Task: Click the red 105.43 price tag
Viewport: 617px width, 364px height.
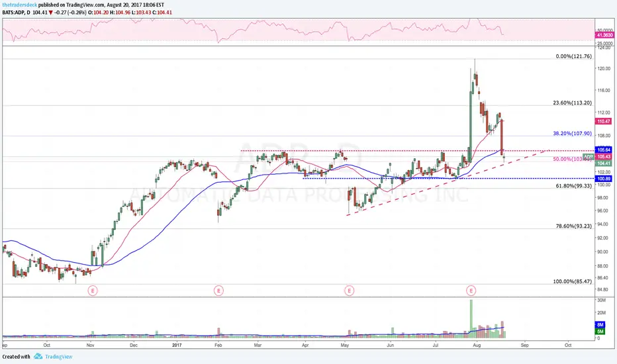Action: click(604, 157)
